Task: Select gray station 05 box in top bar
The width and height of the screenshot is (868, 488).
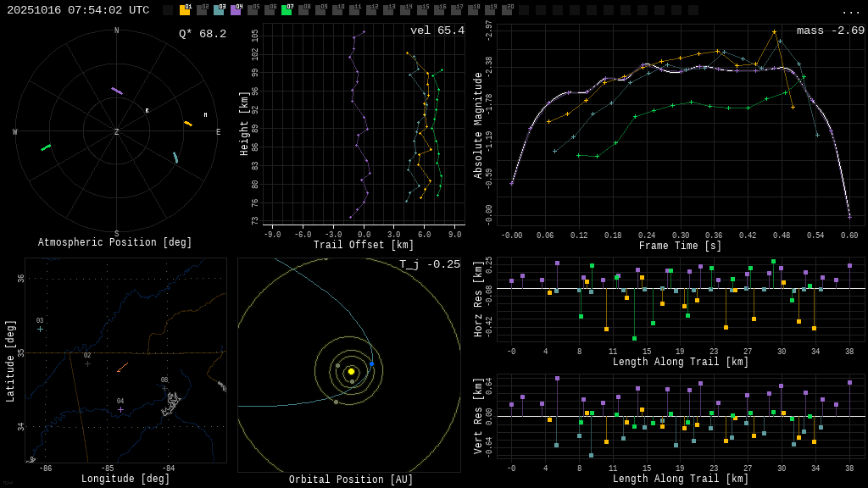Action: click(253, 11)
